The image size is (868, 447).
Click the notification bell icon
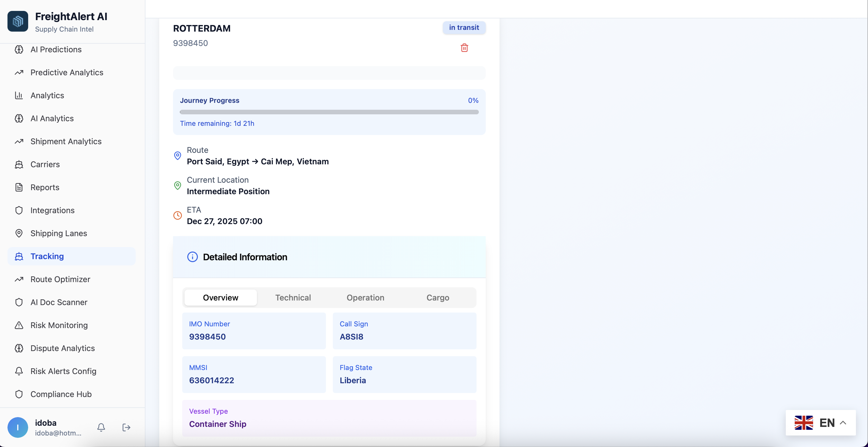click(x=101, y=427)
